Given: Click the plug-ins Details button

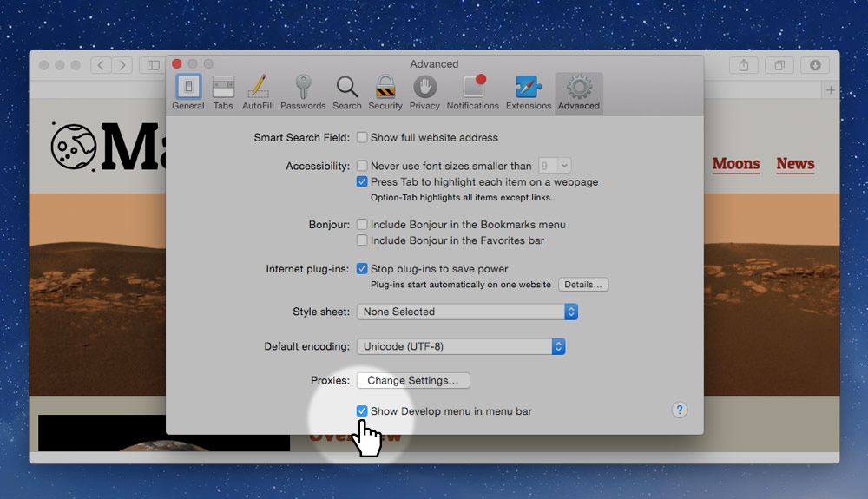Looking at the screenshot, I should [x=583, y=285].
